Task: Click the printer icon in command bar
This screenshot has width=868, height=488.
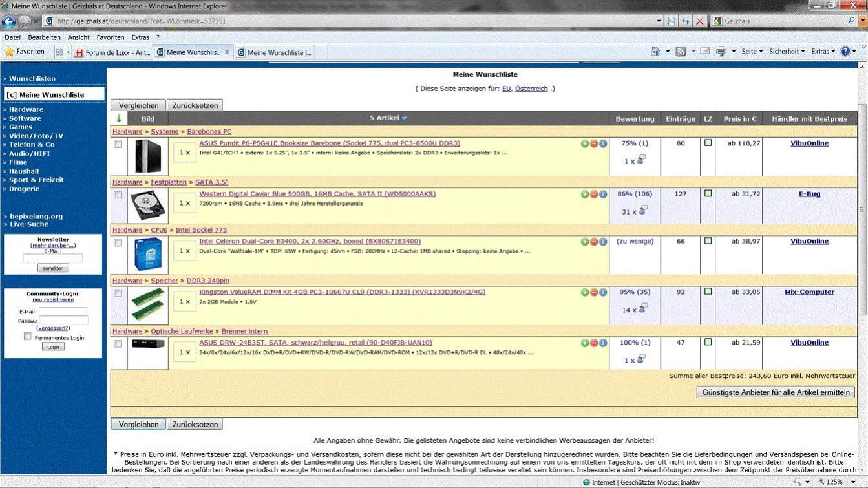Action: click(x=721, y=52)
